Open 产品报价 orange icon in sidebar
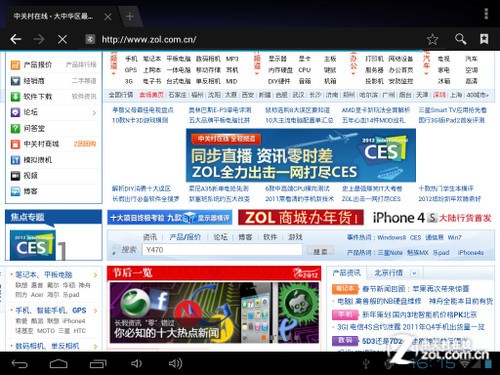The height and width of the screenshot is (375, 500). point(15,65)
